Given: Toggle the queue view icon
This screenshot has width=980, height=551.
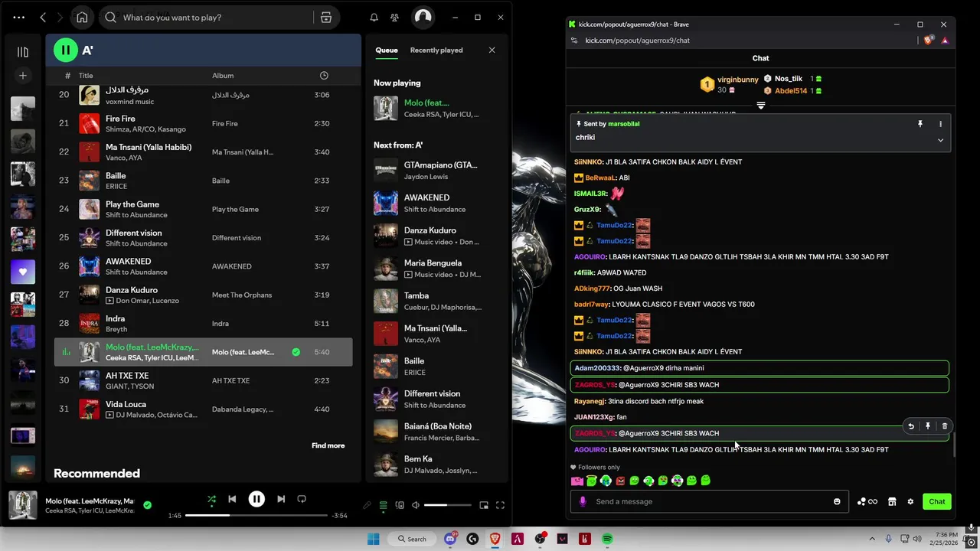Looking at the screenshot, I should [383, 505].
